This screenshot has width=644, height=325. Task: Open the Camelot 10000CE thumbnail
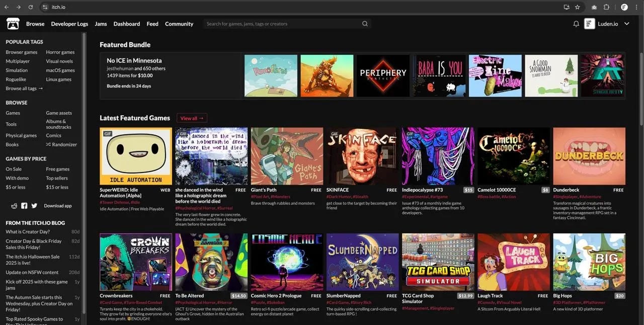tap(514, 156)
